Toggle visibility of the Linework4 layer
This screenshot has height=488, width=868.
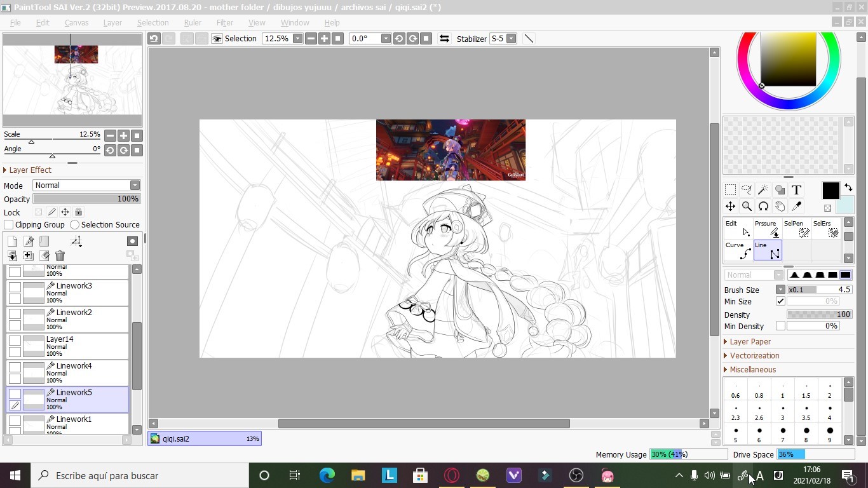point(15,367)
